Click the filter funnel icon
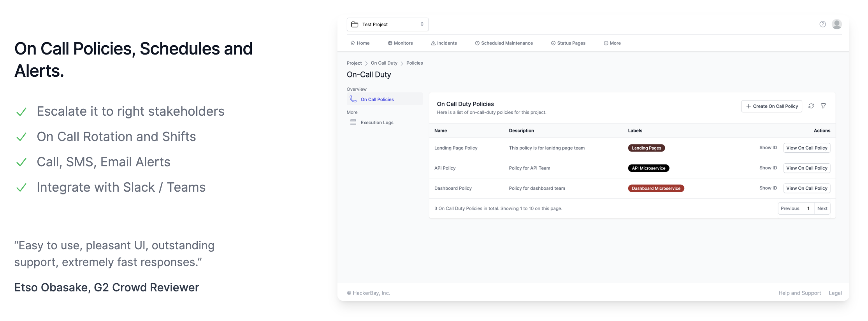868x321 pixels. (x=824, y=106)
